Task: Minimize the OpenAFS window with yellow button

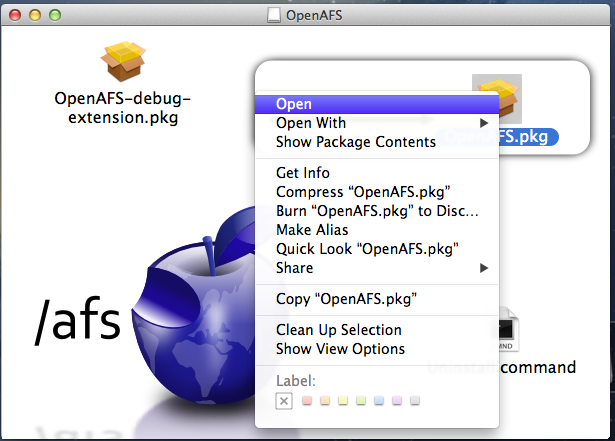Action: click(35, 15)
